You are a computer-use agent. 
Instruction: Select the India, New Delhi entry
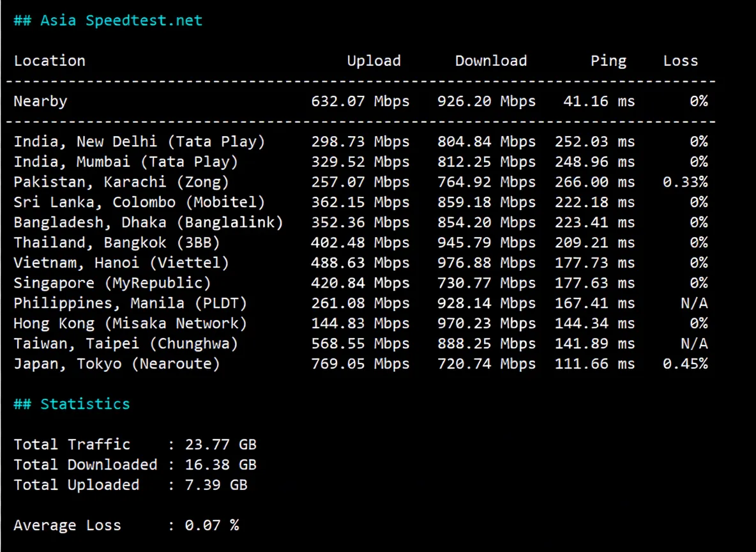[139, 141]
